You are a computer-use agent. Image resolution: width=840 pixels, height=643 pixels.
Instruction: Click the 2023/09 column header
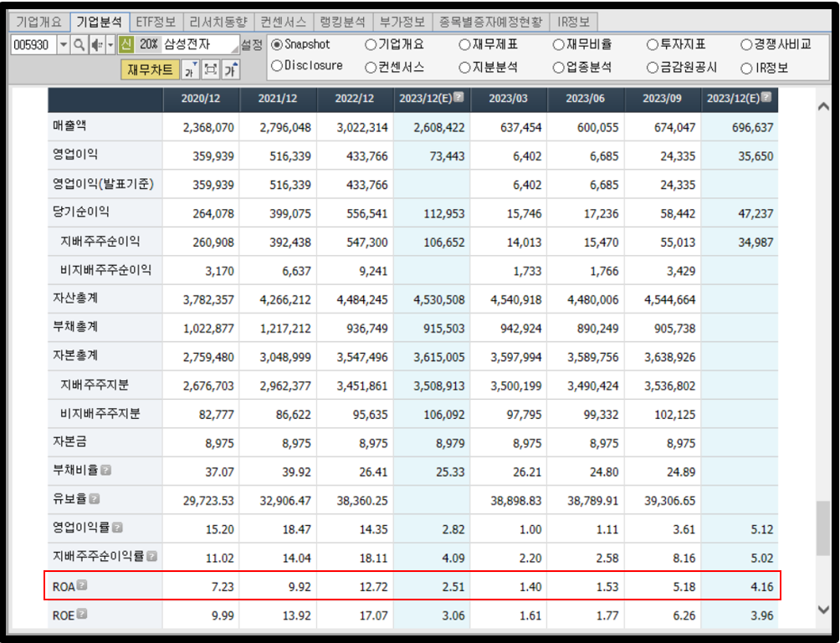point(662,99)
